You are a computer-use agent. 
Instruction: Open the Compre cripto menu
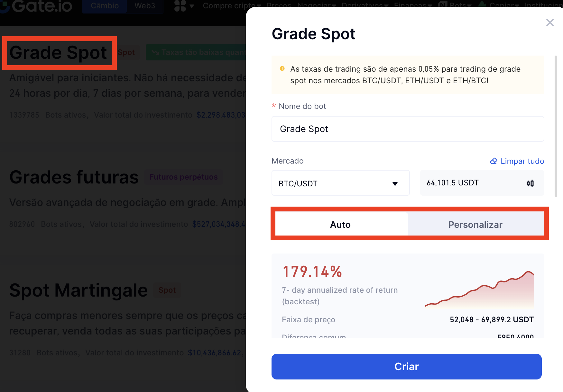pos(228,6)
